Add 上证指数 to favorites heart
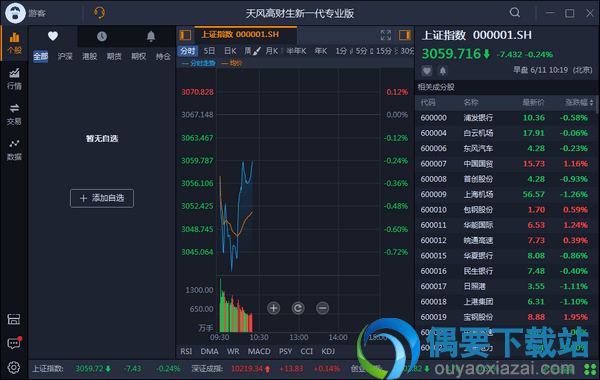 (427, 70)
